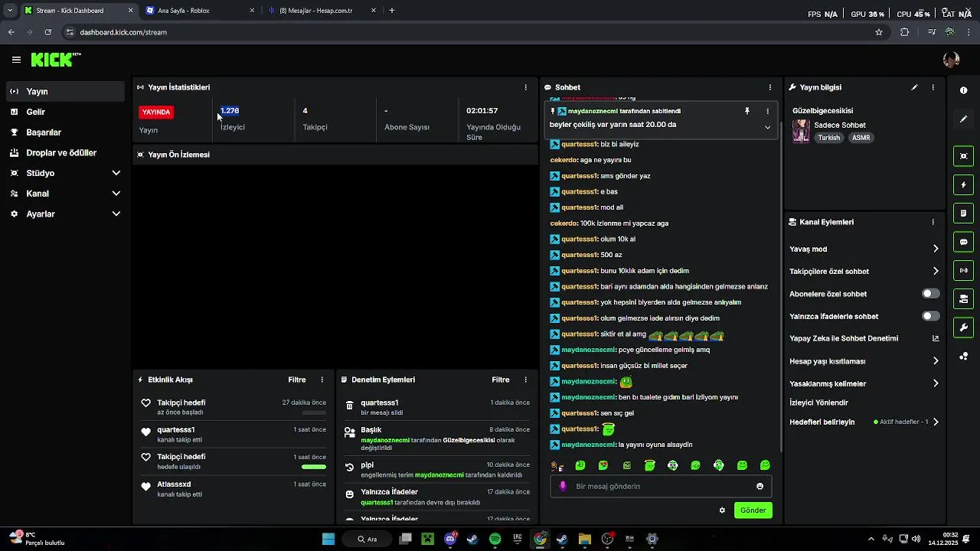This screenshot has height=551, width=980.
Task: Expand the pinned message with the chevron
Action: pyautogui.click(x=767, y=127)
